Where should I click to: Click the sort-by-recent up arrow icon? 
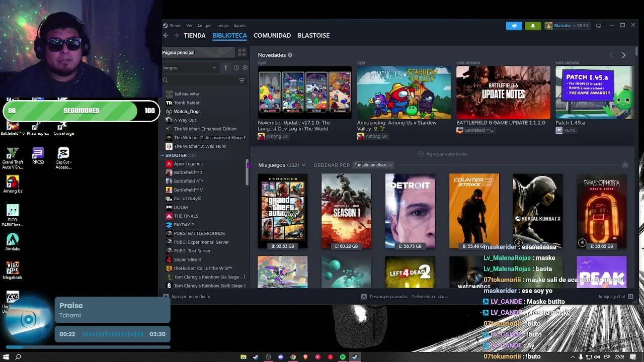coord(225,67)
